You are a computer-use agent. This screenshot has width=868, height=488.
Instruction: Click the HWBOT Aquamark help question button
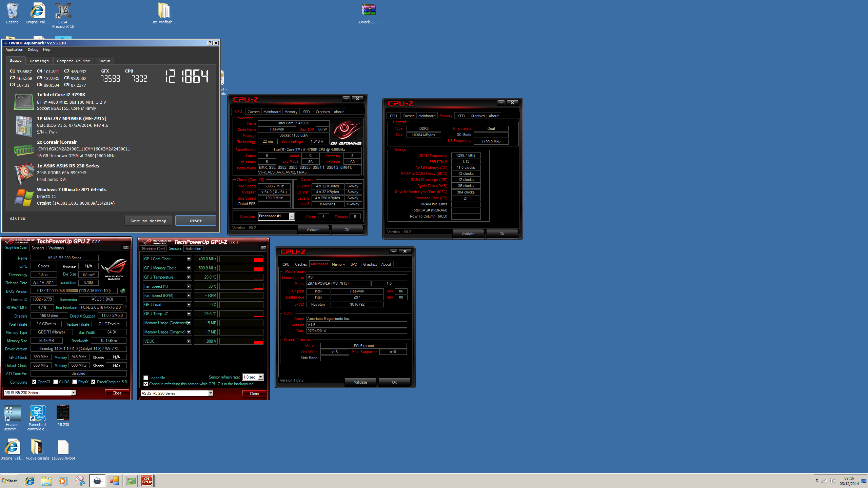click(210, 43)
